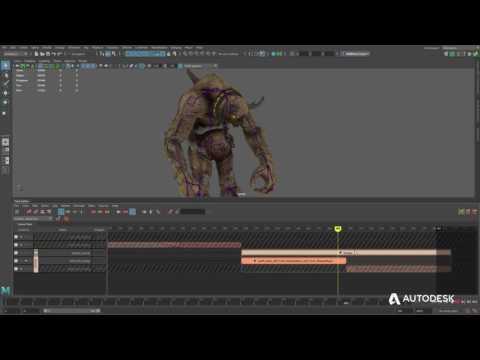Select the hatched clip on the bottom track
Image resolution: width=480 pixels, height=360 pixels.
399,269
